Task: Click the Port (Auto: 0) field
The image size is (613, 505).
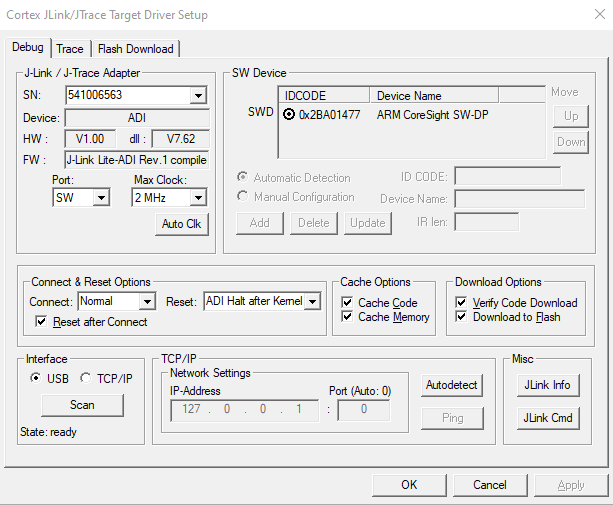Action: coord(364,410)
